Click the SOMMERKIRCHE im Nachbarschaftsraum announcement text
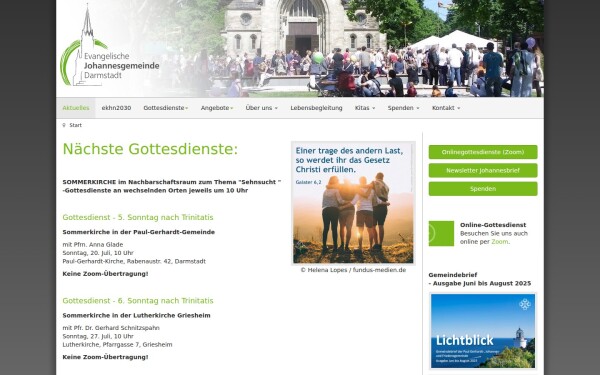 point(172,186)
